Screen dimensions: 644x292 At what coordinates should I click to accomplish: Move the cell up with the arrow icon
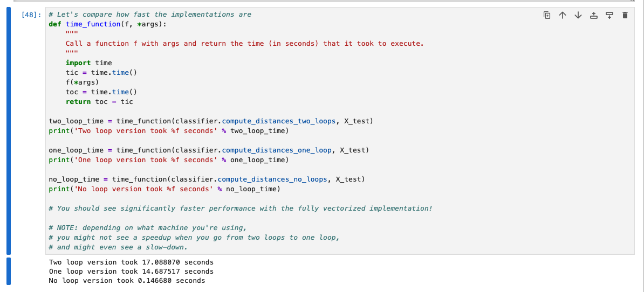[562, 15]
